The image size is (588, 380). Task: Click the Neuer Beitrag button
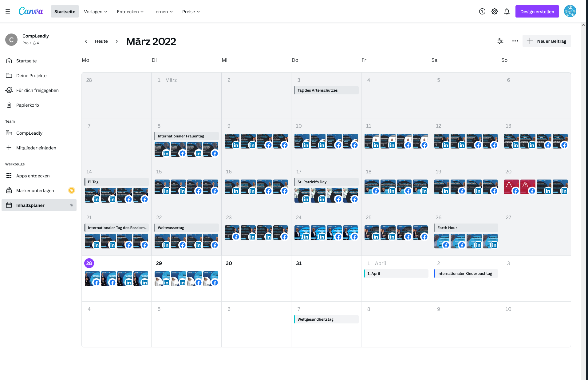pos(547,41)
